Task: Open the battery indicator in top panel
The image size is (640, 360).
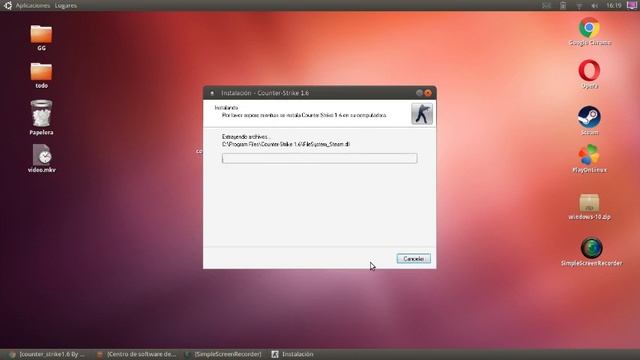Action: [x=563, y=5]
